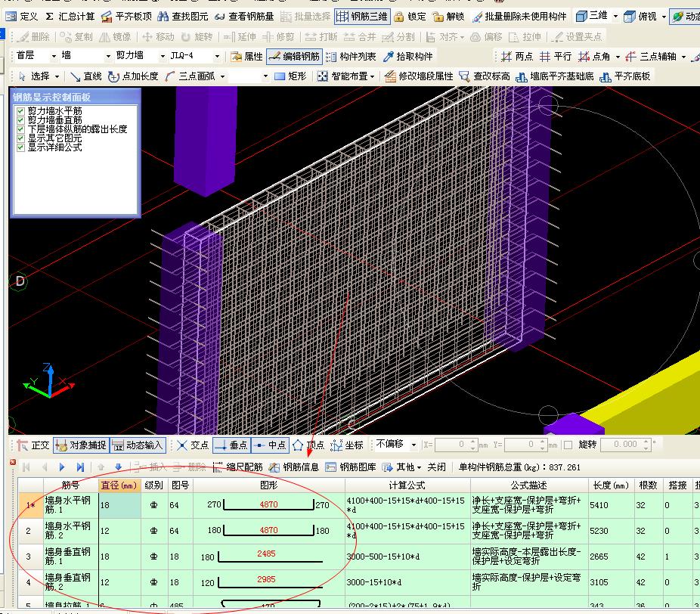Click 墙底平齐基础底 tool
The width and height of the screenshot is (700, 614).
point(555,76)
